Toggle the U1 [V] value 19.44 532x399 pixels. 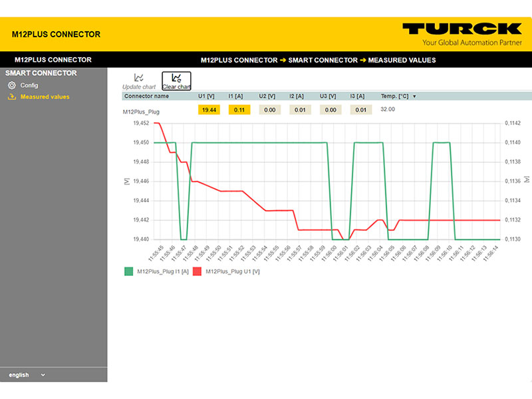209,110
